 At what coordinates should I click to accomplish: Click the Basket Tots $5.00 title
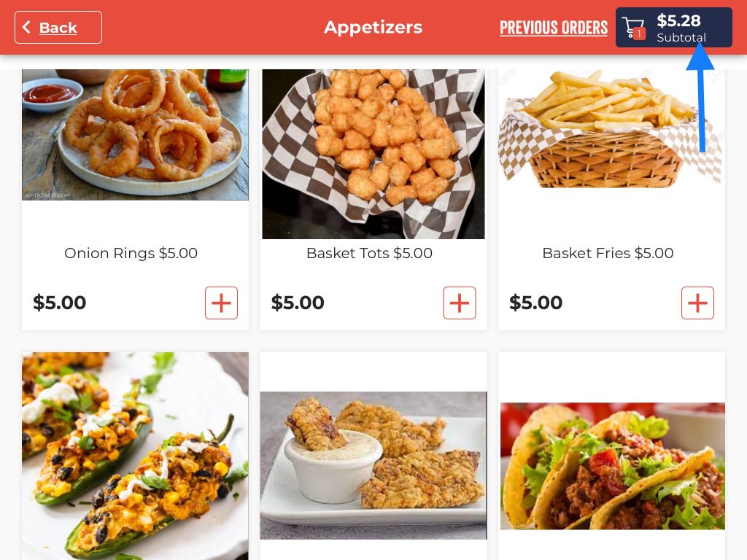[x=369, y=253]
